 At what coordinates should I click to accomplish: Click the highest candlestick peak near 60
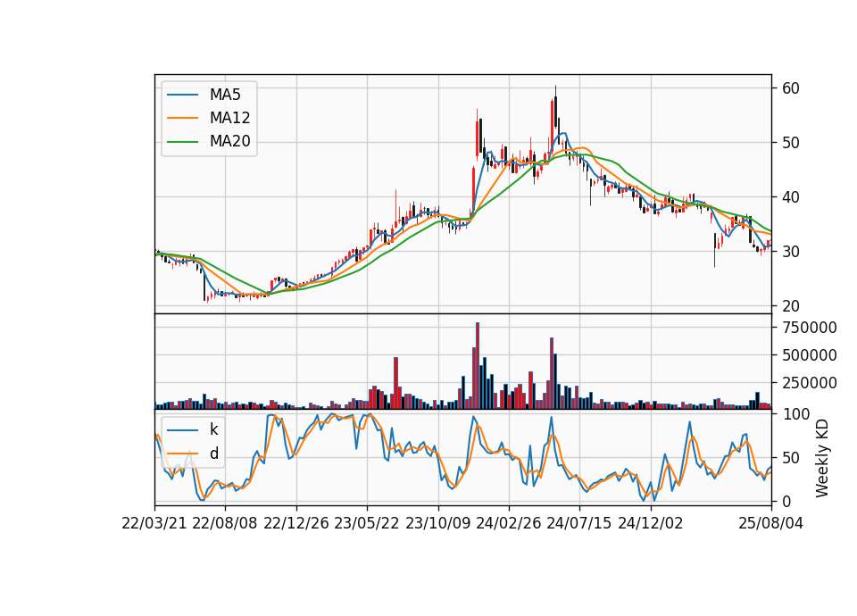[556, 106]
